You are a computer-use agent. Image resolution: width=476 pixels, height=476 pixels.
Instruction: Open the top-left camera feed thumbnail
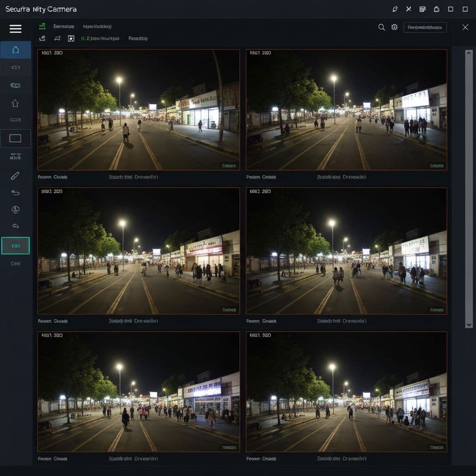(139, 110)
